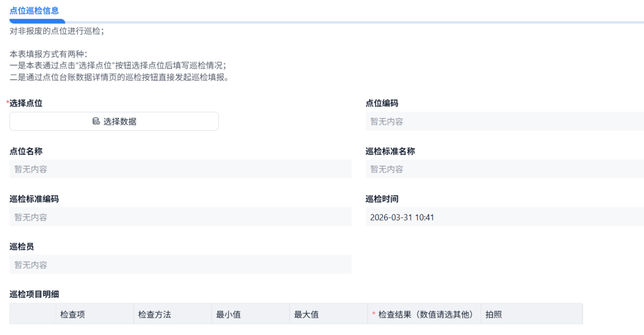Click the 最小值 column header
Image resolution: width=644 pixels, height=335 pixels.
click(x=229, y=314)
